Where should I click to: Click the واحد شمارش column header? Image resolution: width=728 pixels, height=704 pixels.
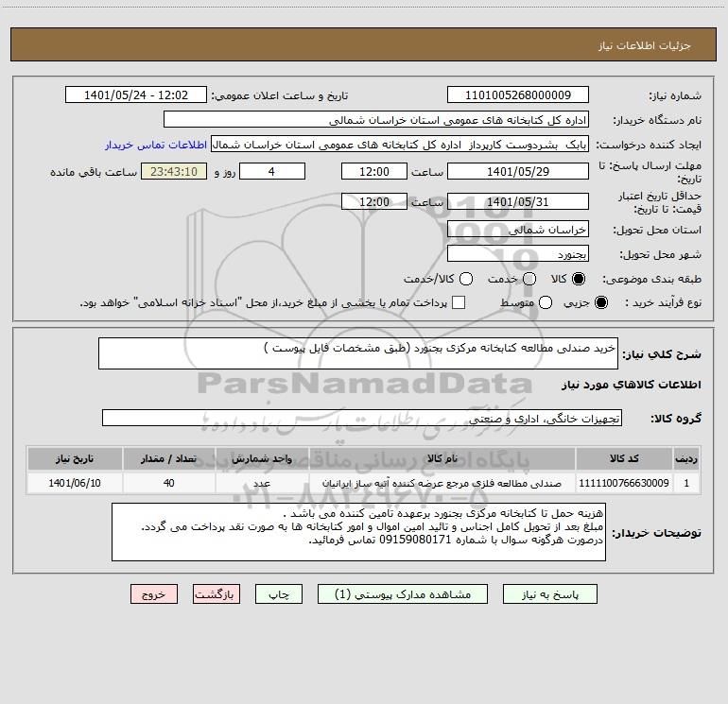[262, 458]
